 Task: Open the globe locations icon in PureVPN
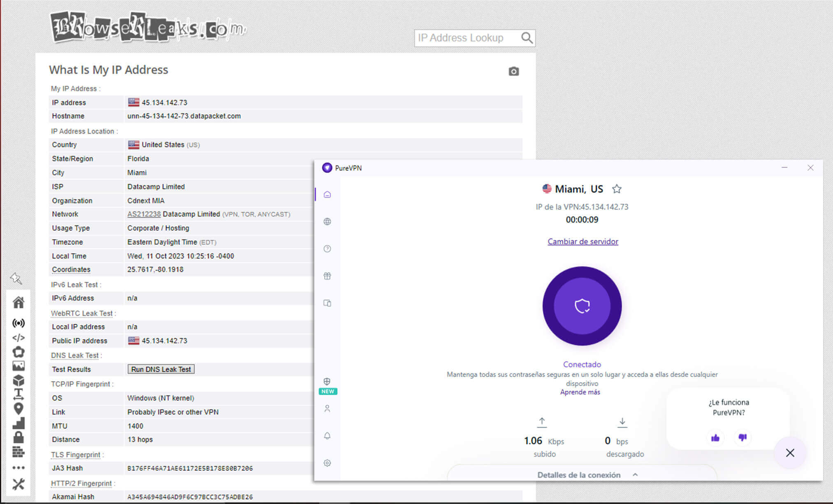tap(327, 221)
